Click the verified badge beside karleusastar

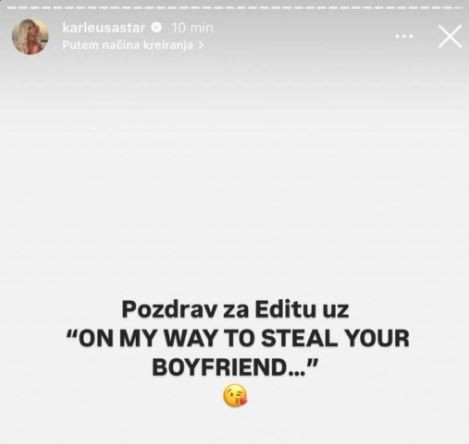pyautogui.click(x=157, y=27)
